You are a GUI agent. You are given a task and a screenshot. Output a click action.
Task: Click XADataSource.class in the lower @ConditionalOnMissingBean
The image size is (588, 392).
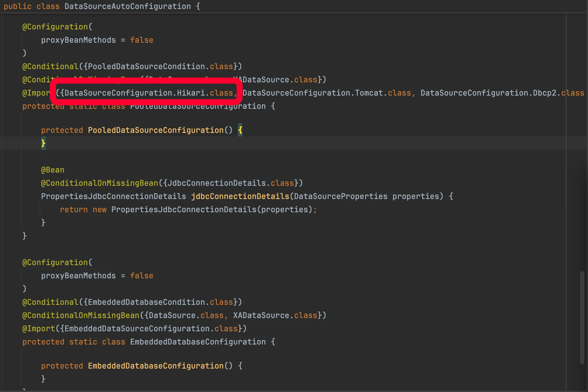pyautogui.click(x=275, y=315)
